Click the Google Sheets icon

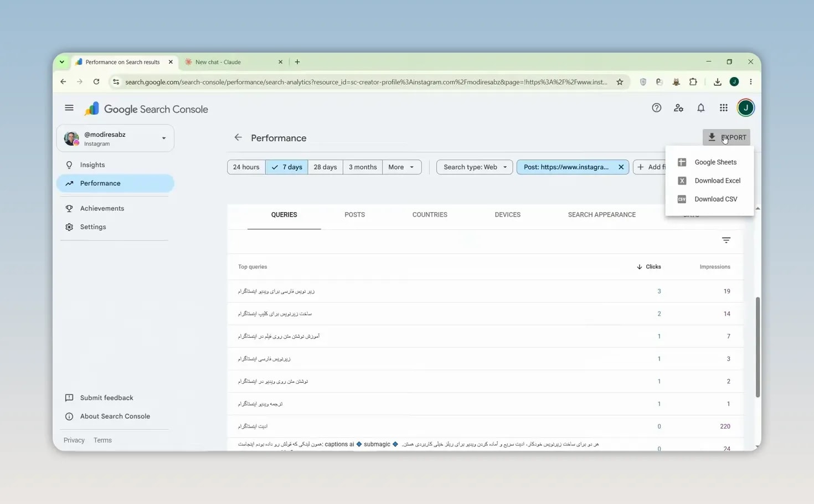coord(682,162)
